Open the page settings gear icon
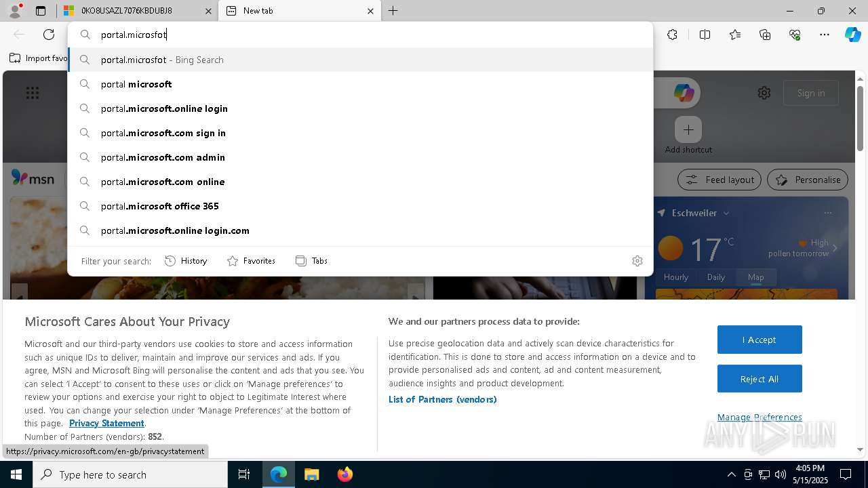 (x=764, y=93)
